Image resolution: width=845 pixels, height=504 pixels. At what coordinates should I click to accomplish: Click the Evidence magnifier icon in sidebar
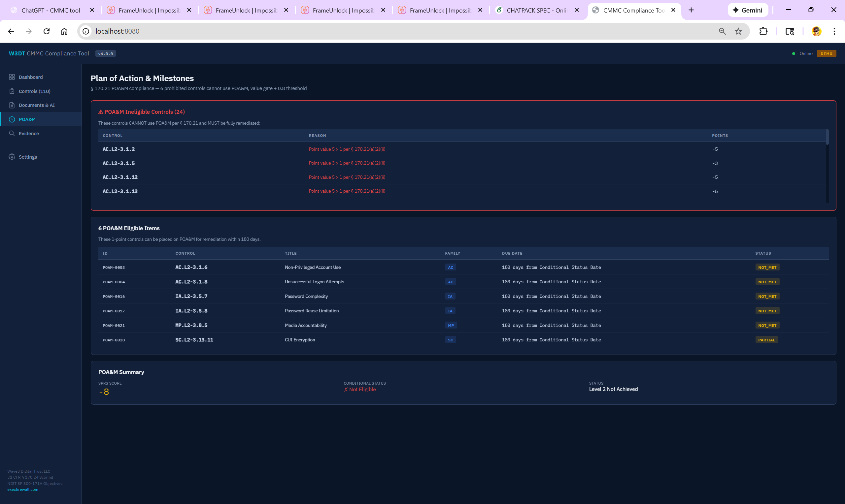[12, 134]
